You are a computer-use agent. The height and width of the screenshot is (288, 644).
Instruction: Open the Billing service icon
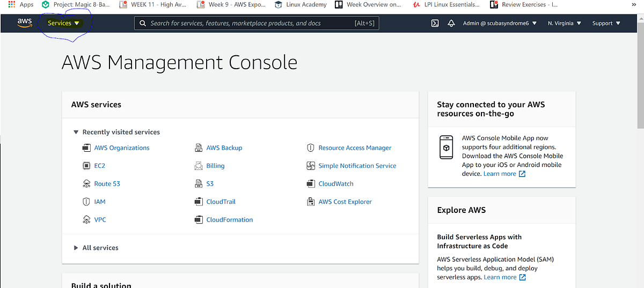(199, 166)
